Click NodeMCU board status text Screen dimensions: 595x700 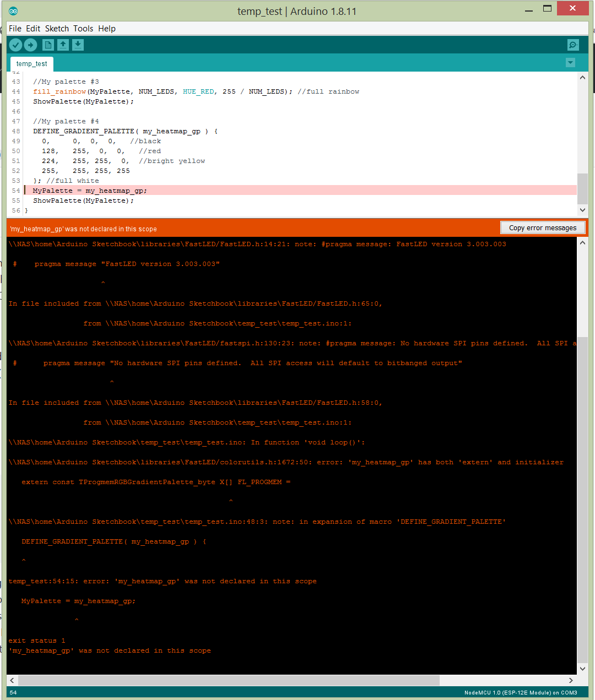[521, 693]
